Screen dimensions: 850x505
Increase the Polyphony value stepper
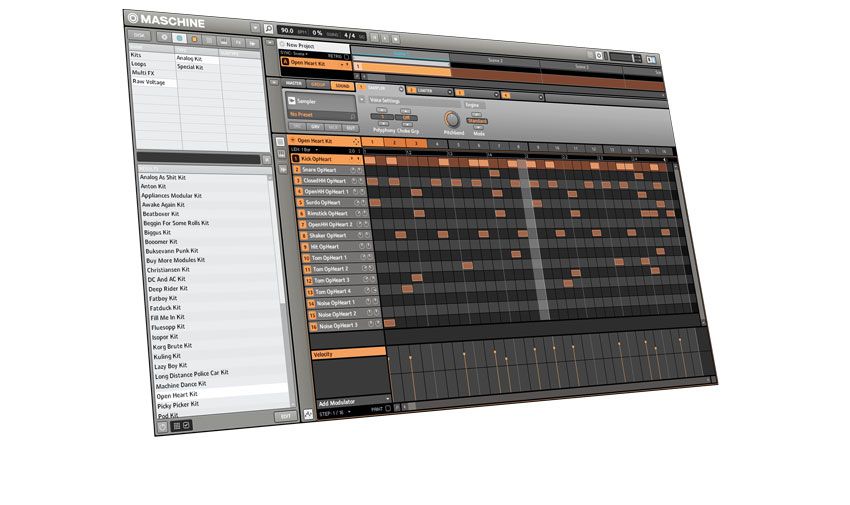click(x=382, y=110)
